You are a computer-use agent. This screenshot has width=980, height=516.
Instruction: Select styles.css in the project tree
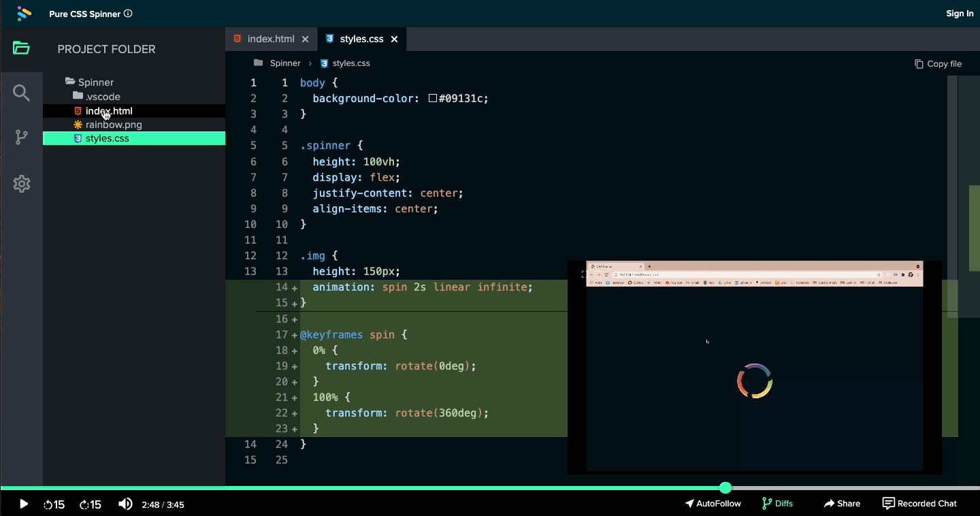(x=134, y=138)
